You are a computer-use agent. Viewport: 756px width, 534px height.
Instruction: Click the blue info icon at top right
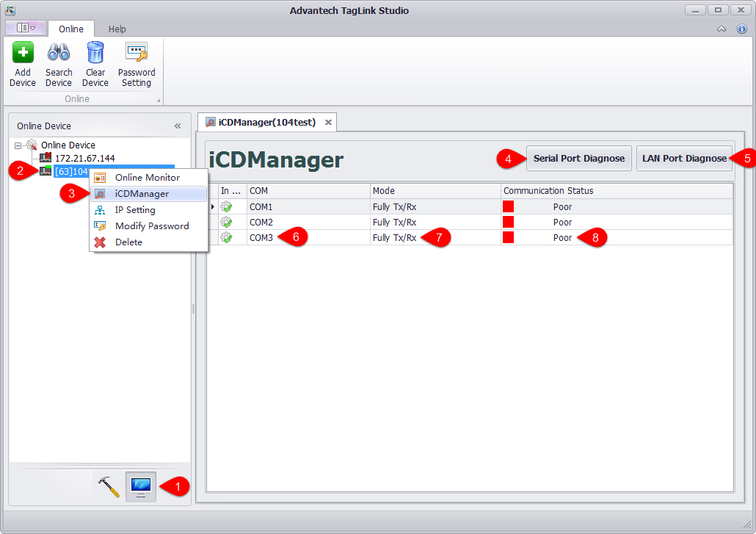point(741,29)
